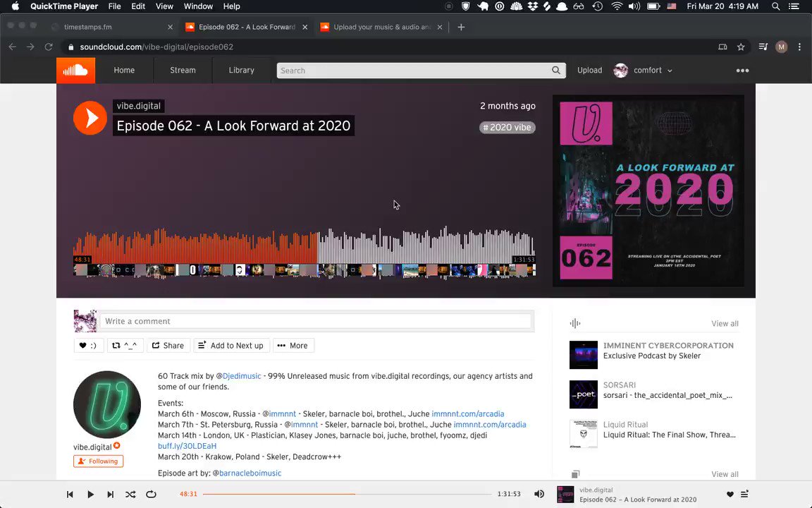Image resolution: width=812 pixels, height=508 pixels.
Task: Skip to next track in bottom player
Action: coord(110,494)
